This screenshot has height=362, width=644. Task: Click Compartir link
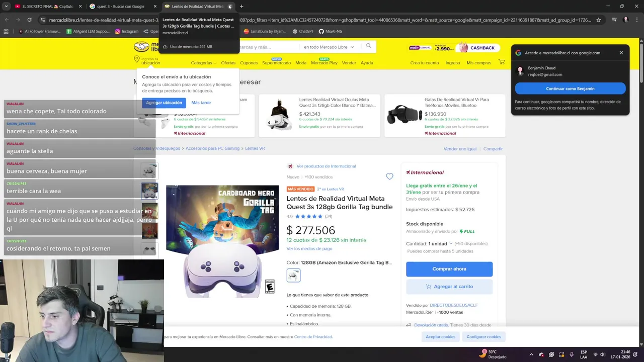pos(493,149)
